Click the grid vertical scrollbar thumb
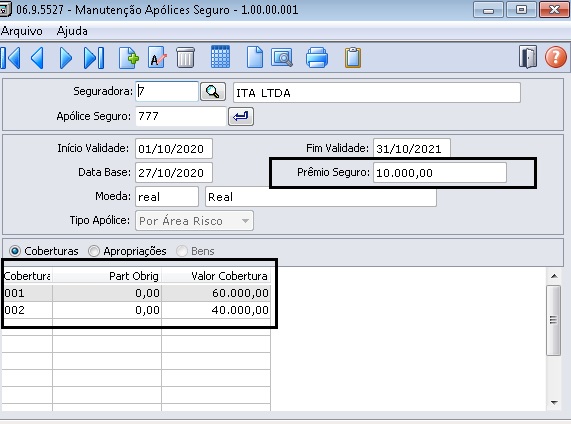Viewport: 571px width, 424px height. (554, 321)
